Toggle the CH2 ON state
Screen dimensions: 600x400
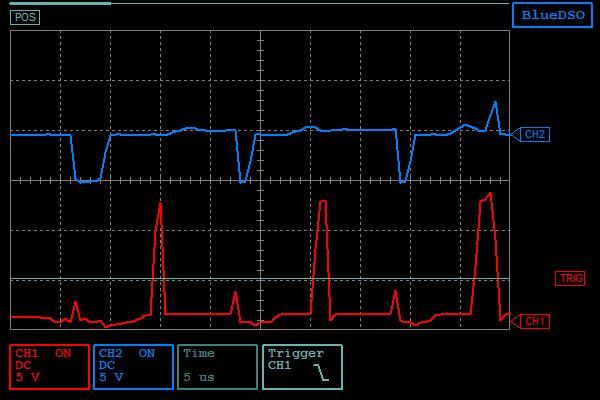[147, 353]
